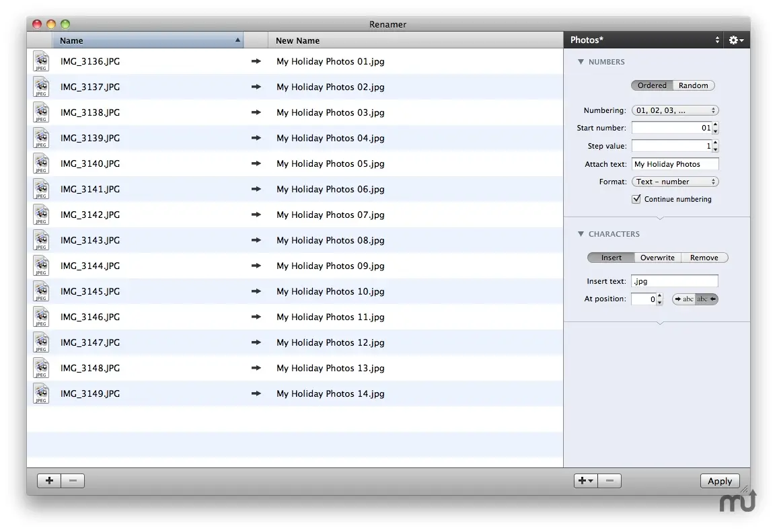This screenshot has width=777, height=532.
Task: Click the New Name column header
Action: 415,40
